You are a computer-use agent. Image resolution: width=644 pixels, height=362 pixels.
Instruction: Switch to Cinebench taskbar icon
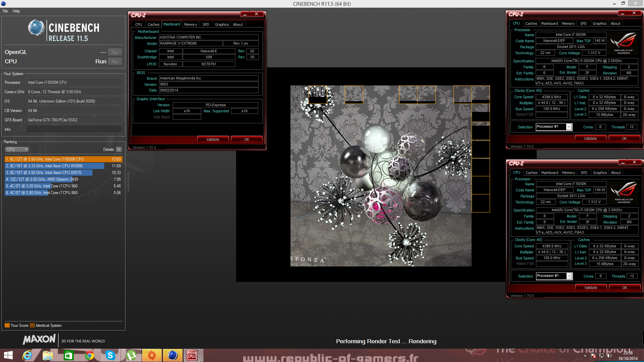coord(173,355)
